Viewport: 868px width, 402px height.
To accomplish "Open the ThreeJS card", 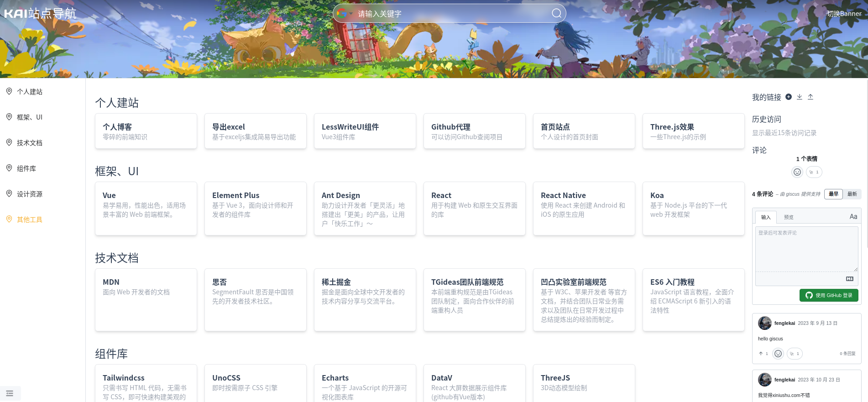I will coord(584,383).
